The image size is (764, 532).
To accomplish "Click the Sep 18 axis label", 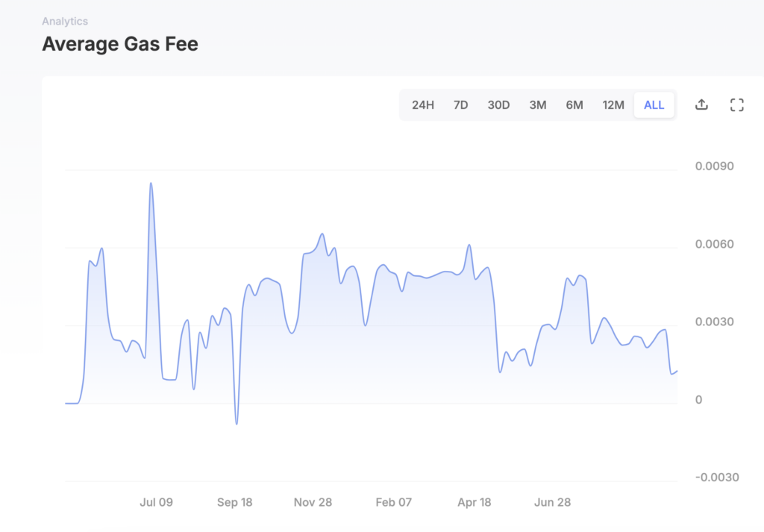I will click(x=234, y=502).
